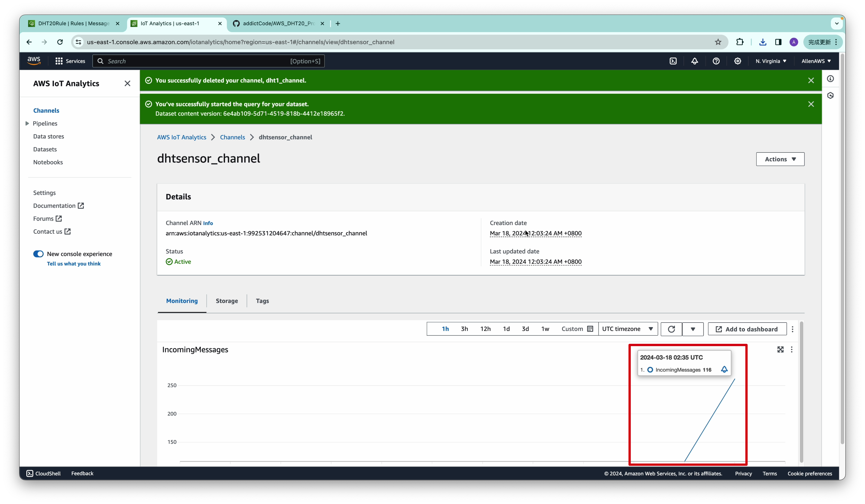This screenshot has width=865, height=504.
Task: Open AWS home via the aws logo
Action: (34, 61)
